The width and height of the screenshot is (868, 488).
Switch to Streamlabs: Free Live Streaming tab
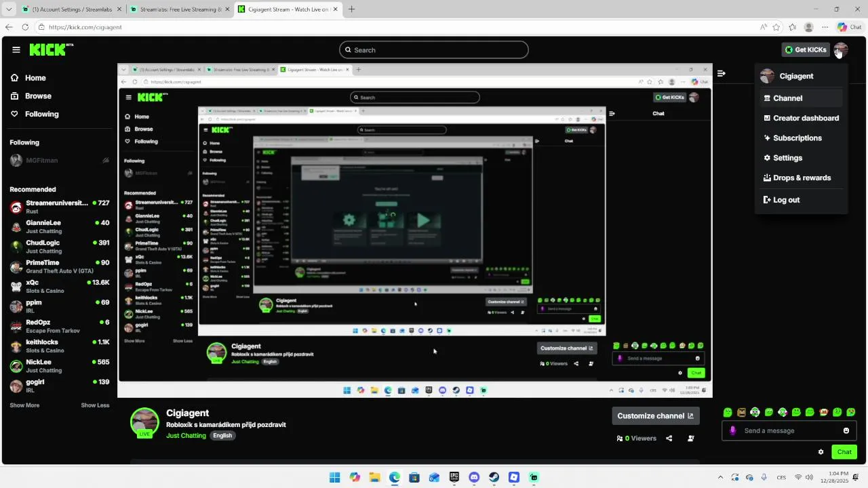point(180,9)
